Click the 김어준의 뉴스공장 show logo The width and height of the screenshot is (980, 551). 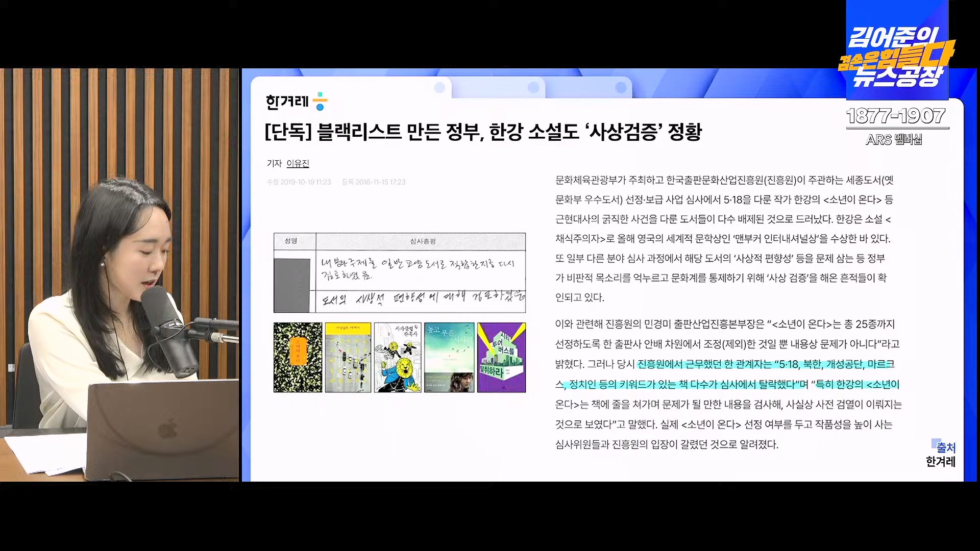(x=896, y=56)
